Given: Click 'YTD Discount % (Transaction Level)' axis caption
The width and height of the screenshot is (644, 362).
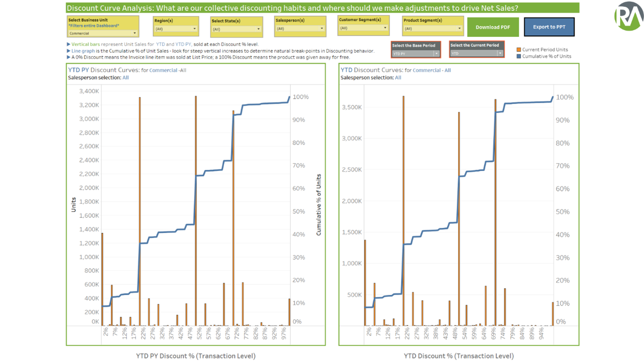Looking at the screenshot, I should (458, 356).
